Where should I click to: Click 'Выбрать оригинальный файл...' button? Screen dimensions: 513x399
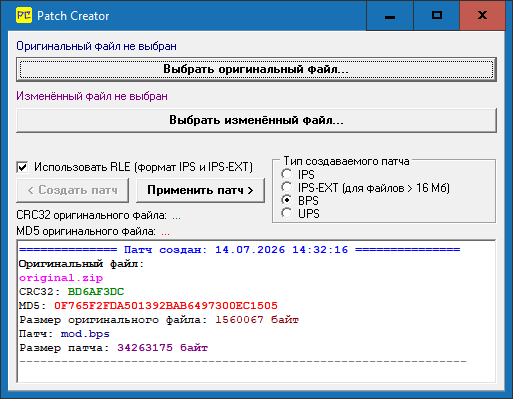256,69
